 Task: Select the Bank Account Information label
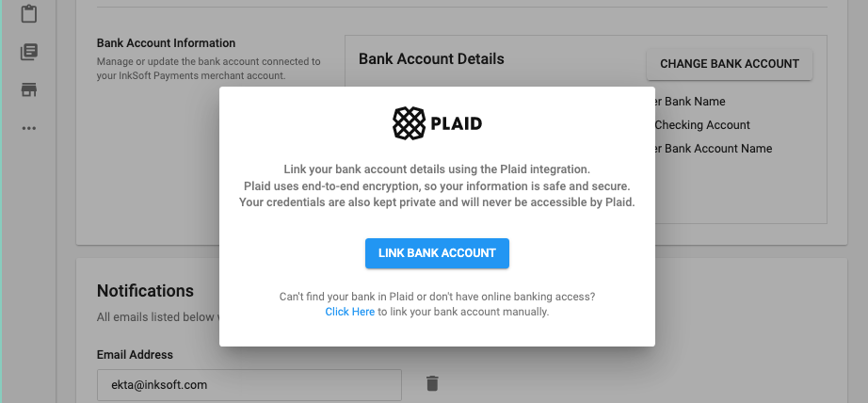pos(166,43)
